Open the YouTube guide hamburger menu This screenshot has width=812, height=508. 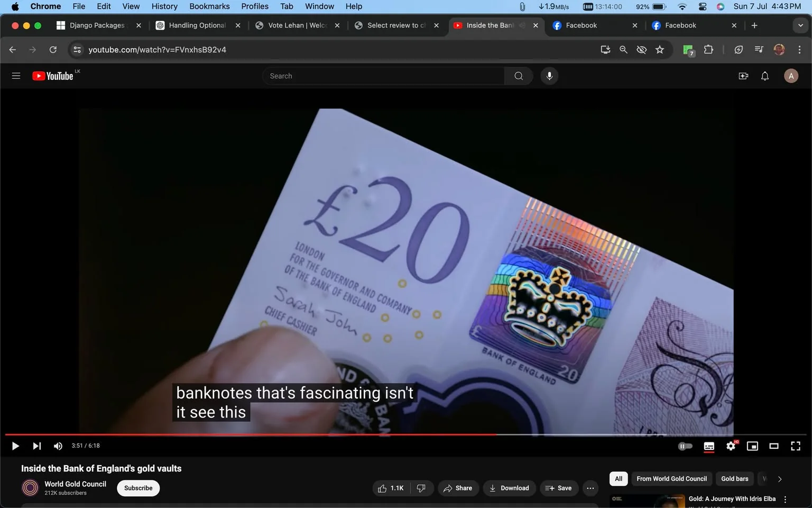[x=16, y=76]
